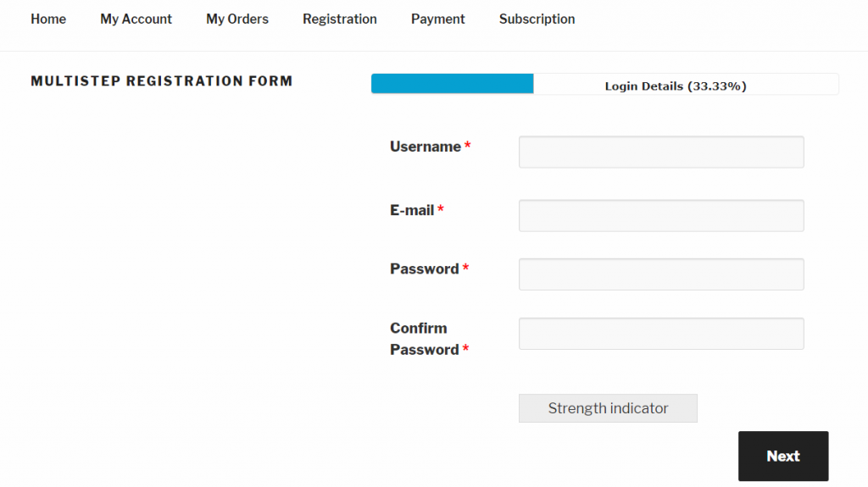The width and height of the screenshot is (868, 487).
Task: Focus the Username input field
Action: coord(661,152)
